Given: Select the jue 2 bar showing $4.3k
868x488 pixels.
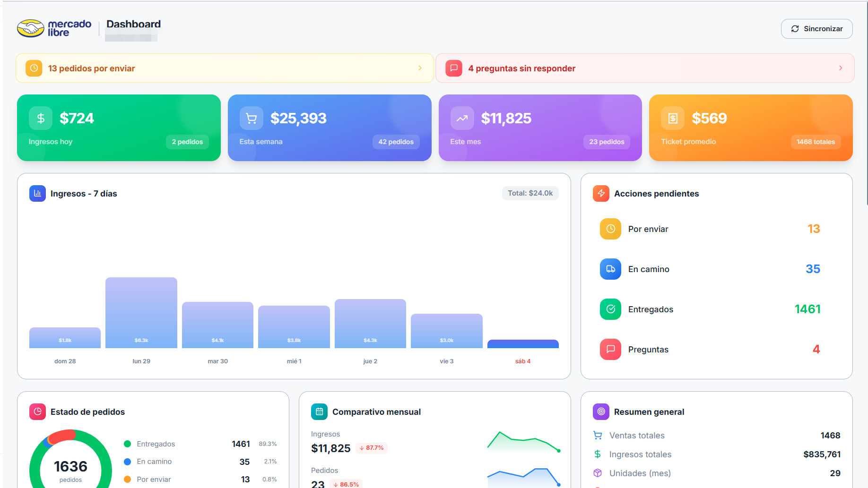Looking at the screenshot, I should point(370,324).
